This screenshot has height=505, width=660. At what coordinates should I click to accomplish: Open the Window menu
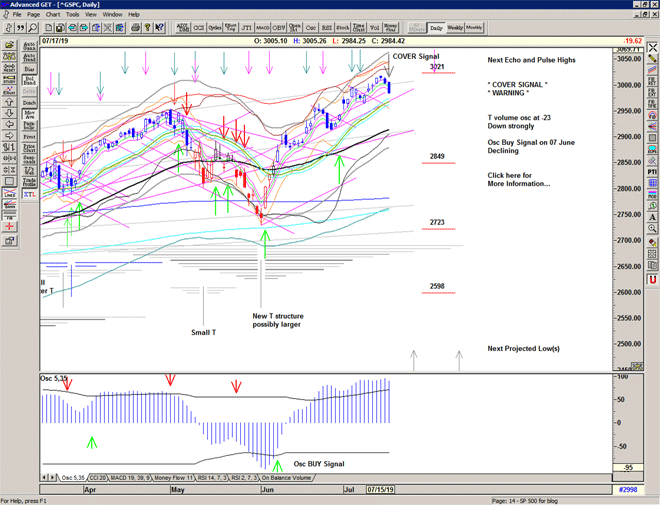(112, 15)
